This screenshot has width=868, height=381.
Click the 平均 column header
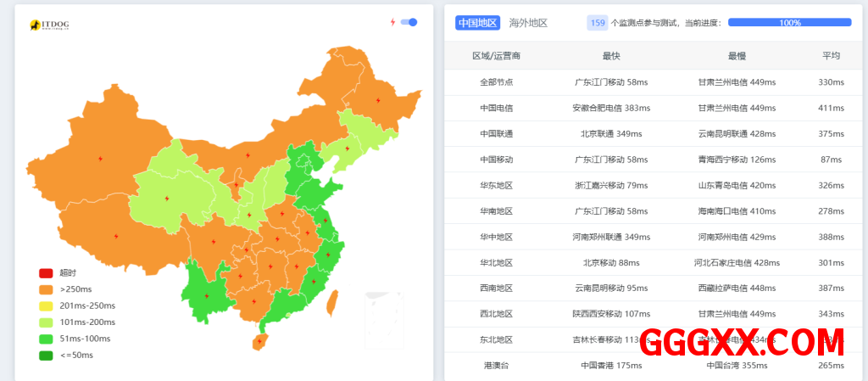831,56
